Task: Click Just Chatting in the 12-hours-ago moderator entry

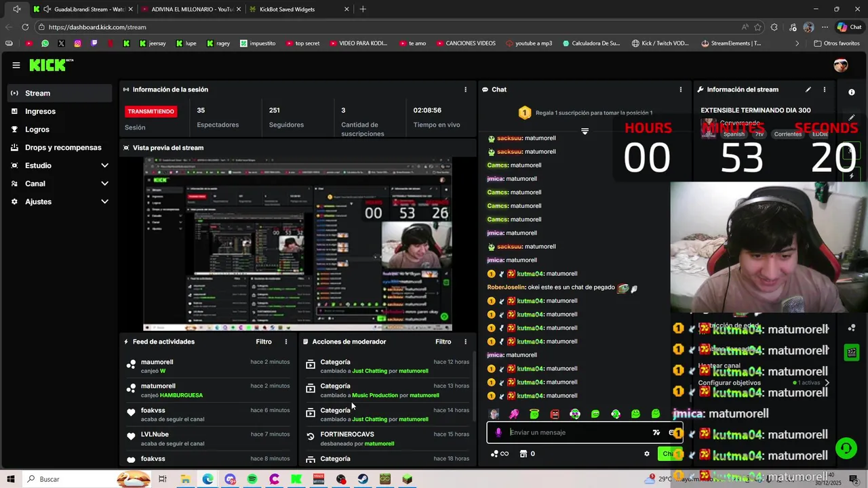Action: click(370, 371)
